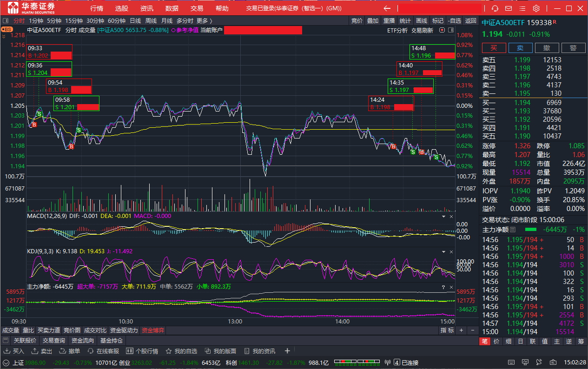The width and height of the screenshot is (588, 369).
Task: Click the back arrow navigation icon
Action: click(x=387, y=8)
